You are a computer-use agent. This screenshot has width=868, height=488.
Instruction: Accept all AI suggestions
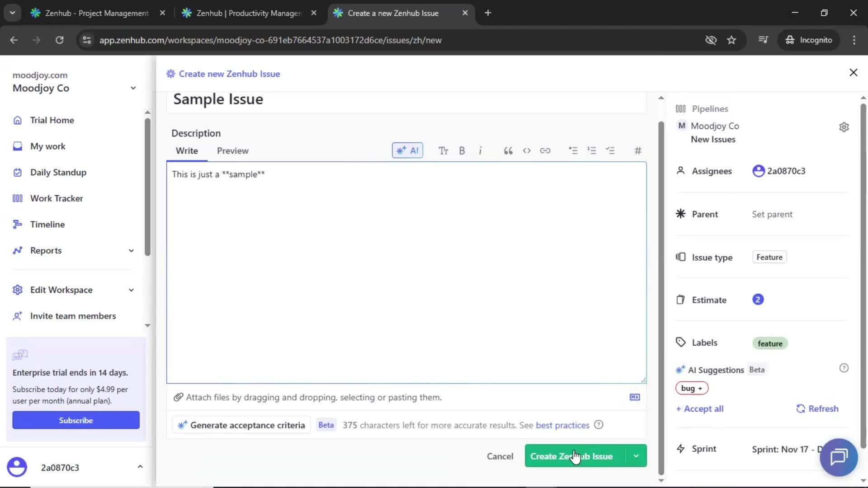(699, 408)
